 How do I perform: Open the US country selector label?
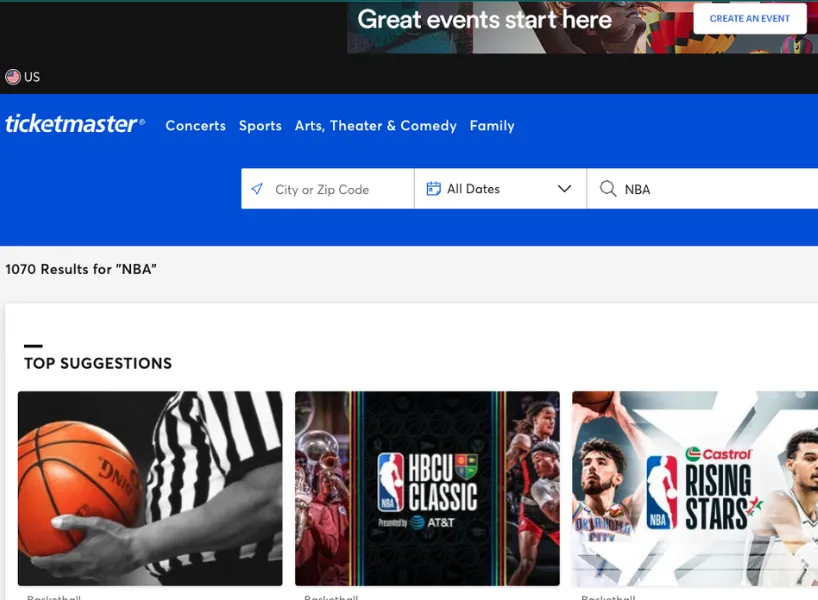(x=32, y=77)
